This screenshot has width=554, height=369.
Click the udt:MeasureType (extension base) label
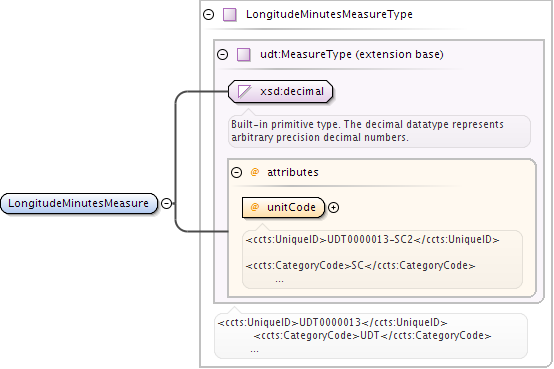point(352,54)
